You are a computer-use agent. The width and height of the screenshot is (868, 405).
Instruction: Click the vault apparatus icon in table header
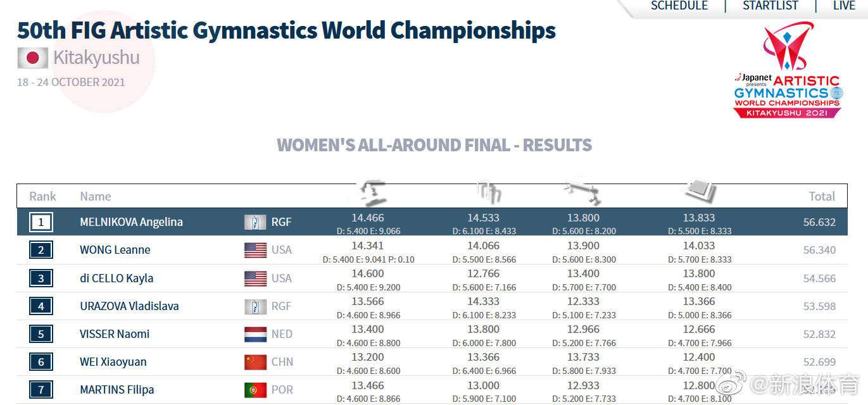tap(373, 191)
